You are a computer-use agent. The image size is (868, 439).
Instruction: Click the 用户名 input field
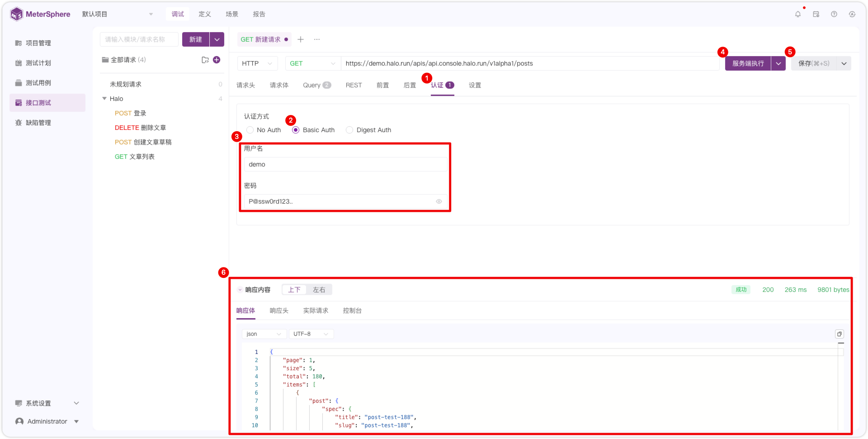(346, 164)
